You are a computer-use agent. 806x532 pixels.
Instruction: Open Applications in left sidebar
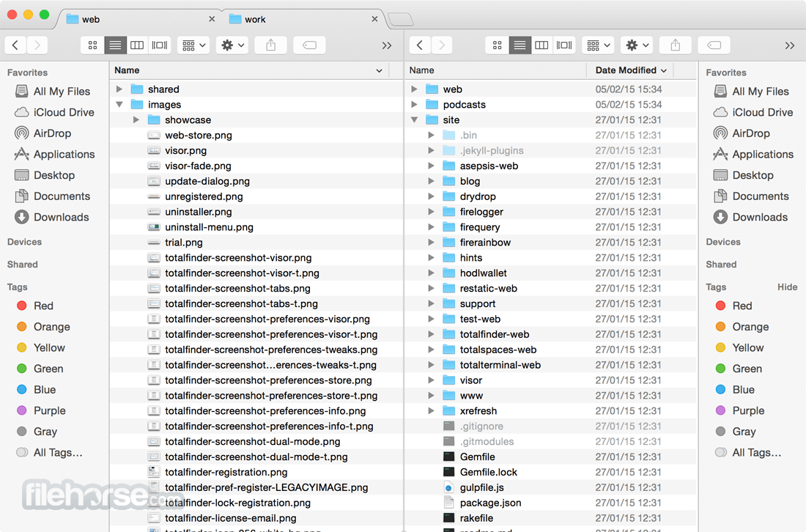click(x=54, y=154)
